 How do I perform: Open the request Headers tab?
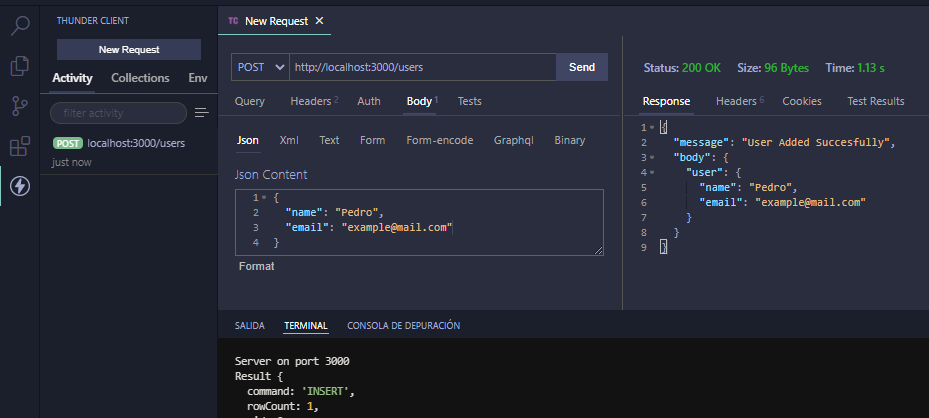coord(314,101)
